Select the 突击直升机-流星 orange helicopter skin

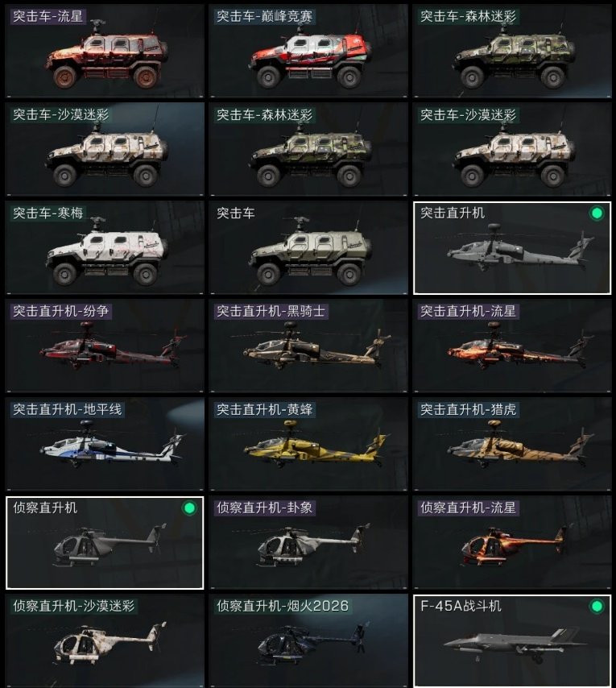512,346
